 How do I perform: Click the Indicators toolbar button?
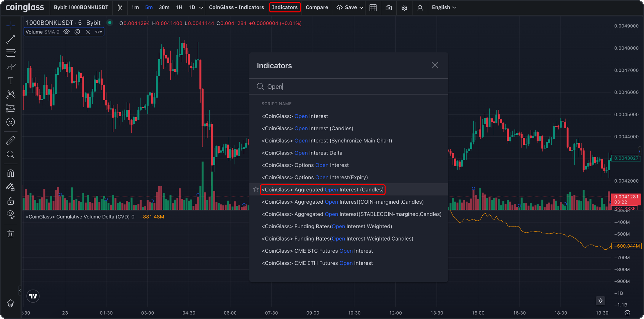[x=285, y=7]
